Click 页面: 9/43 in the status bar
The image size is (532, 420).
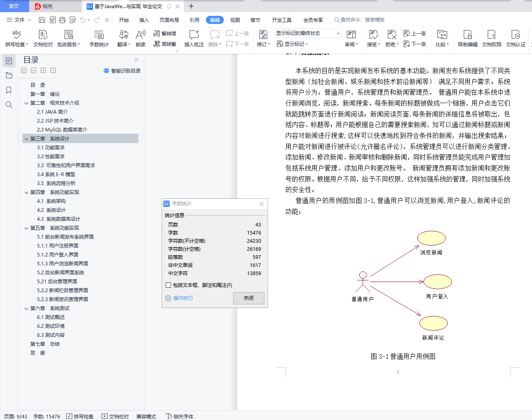coord(15,416)
